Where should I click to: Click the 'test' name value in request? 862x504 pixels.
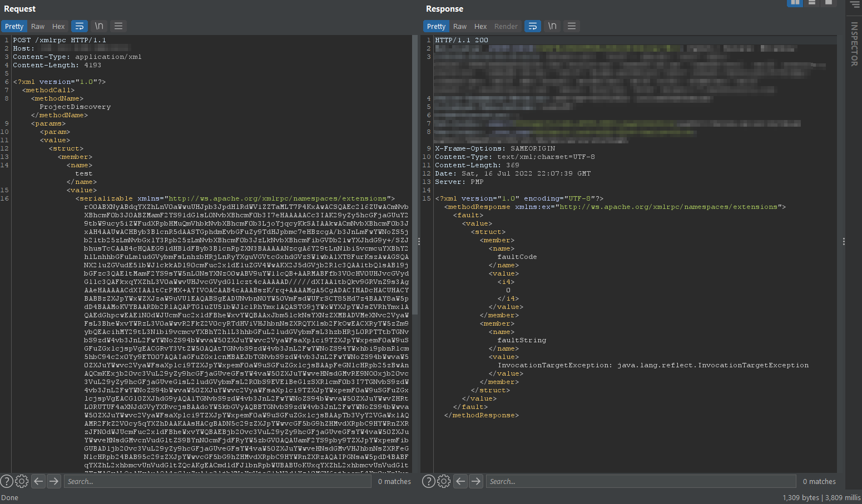[84, 173]
